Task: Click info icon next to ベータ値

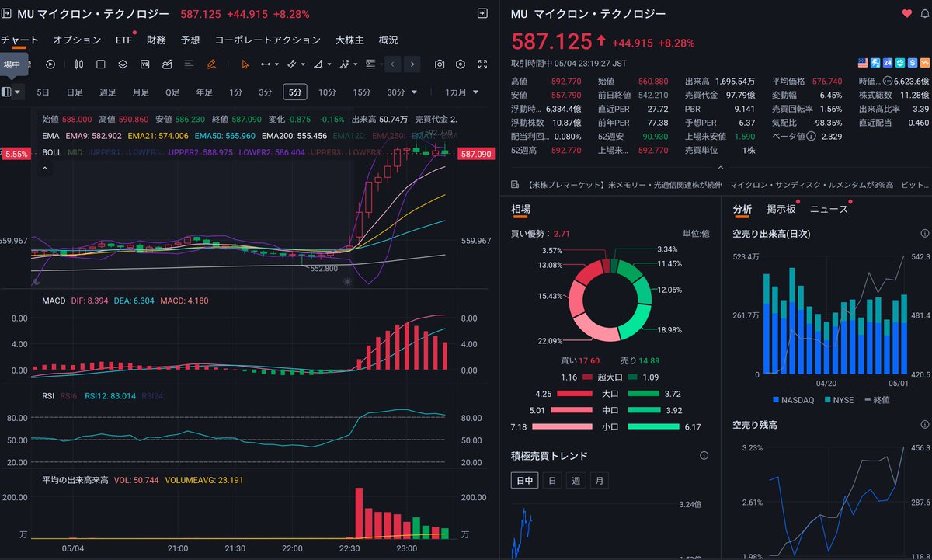Action: coord(811,137)
